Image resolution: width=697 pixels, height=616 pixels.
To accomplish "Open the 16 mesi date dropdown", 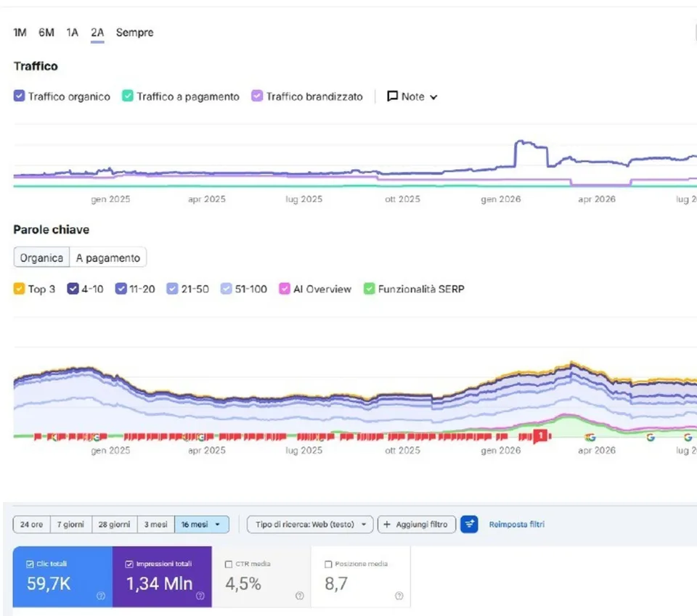I will tap(201, 525).
